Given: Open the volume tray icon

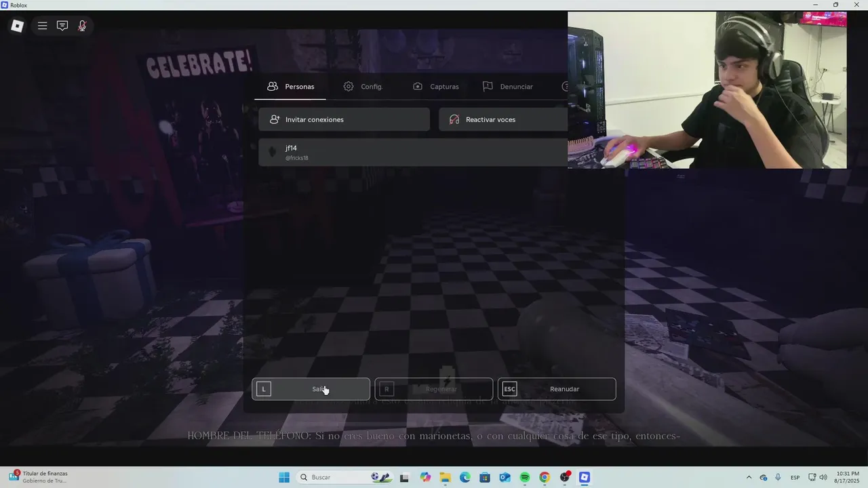Looking at the screenshot, I should click(823, 477).
